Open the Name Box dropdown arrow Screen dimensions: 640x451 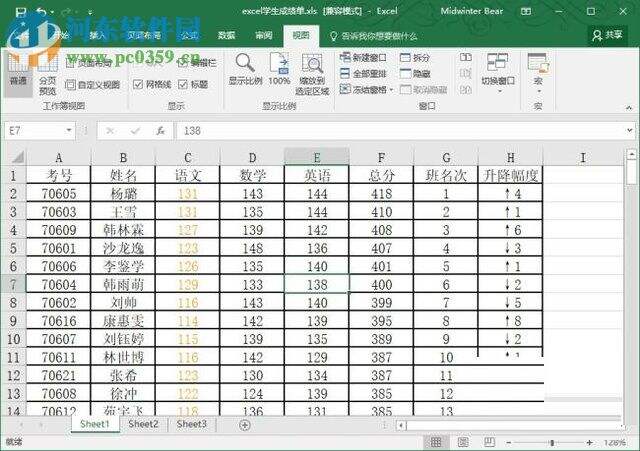click(x=69, y=131)
